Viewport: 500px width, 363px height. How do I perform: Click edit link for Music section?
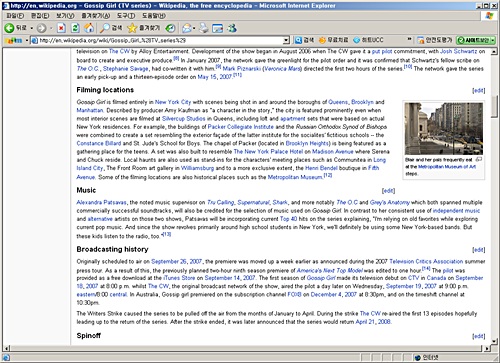tap(388, 191)
